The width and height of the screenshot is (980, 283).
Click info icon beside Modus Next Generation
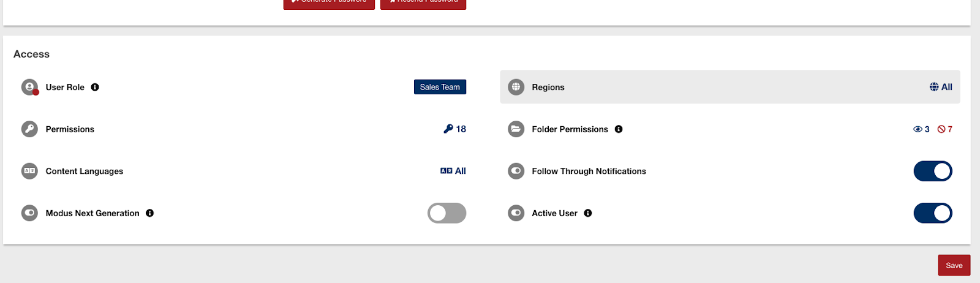pos(150,213)
